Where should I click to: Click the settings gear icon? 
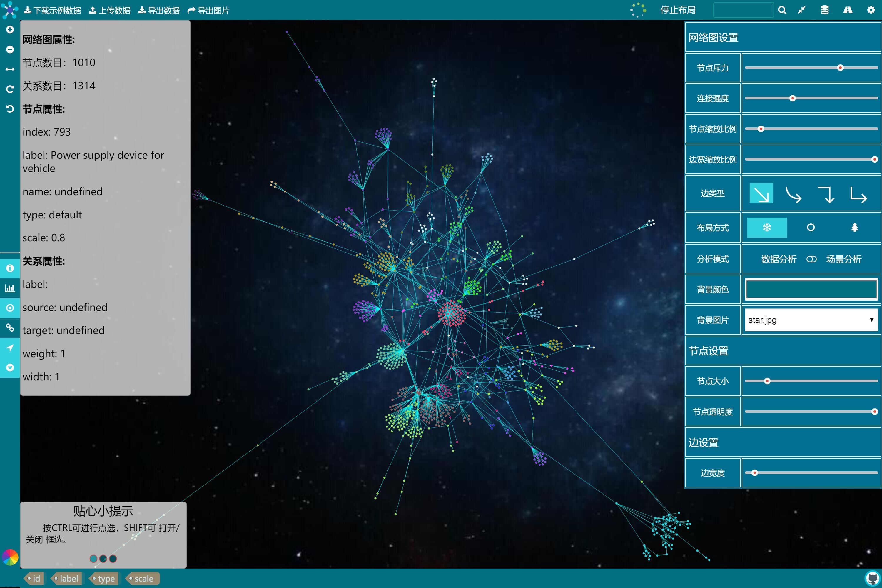(871, 10)
